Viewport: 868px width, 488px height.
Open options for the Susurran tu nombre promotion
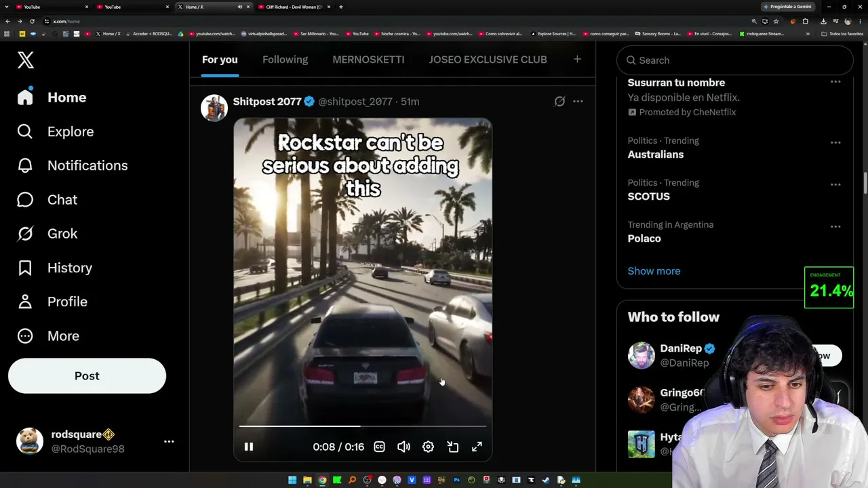click(x=835, y=82)
